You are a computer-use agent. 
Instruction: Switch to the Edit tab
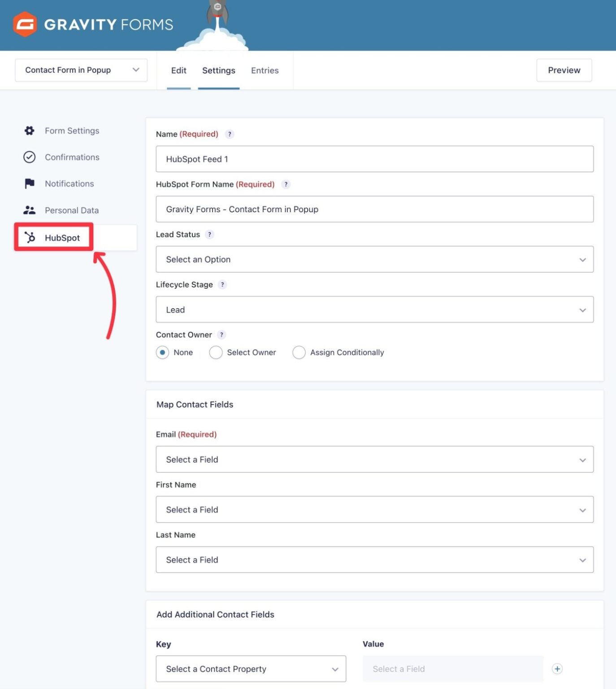click(178, 70)
